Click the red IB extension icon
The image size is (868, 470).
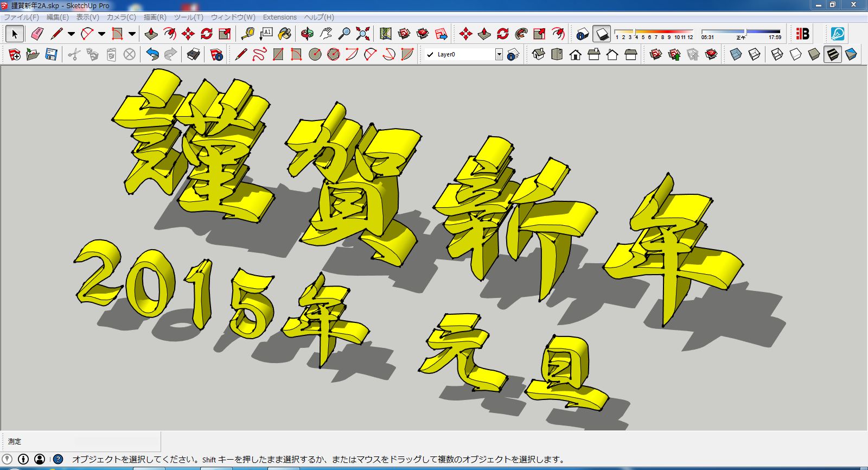[803, 34]
